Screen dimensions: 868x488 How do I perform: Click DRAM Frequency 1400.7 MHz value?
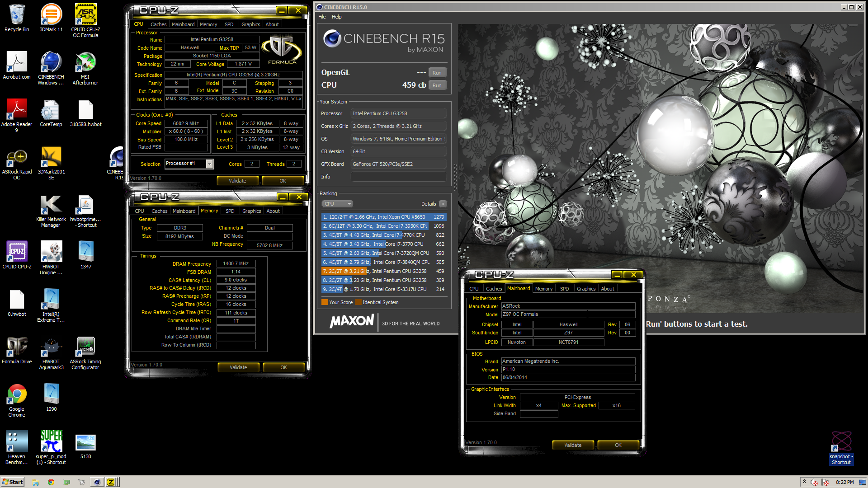tap(236, 263)
